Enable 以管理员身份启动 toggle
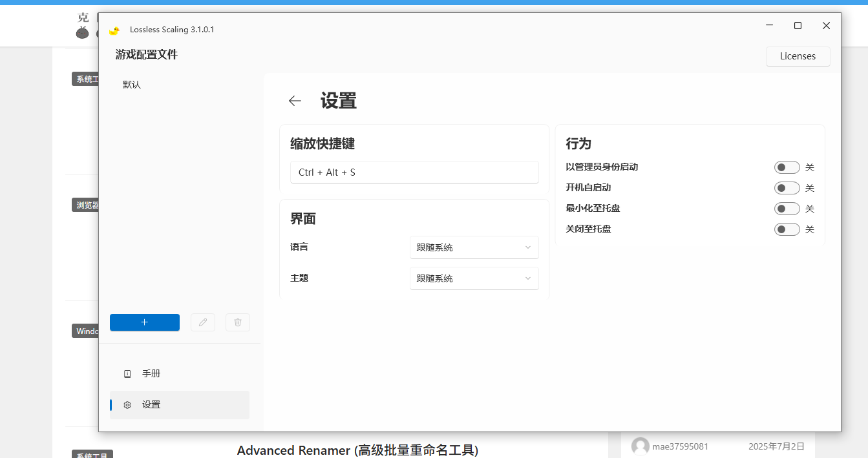868x458 pixels. coord(787,167)
